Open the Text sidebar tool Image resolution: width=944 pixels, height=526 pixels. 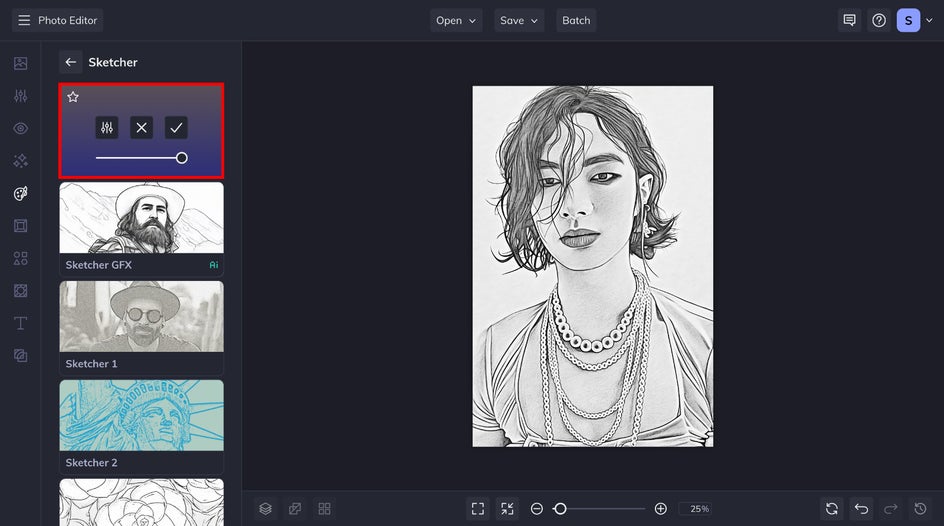(x=20, y=323)
